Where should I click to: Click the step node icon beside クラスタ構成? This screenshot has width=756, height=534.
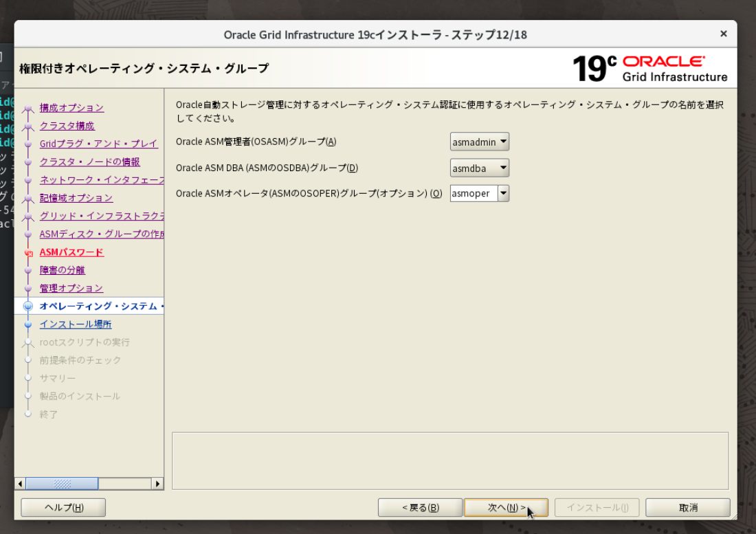pyautogui.click(x=28, y=126)
